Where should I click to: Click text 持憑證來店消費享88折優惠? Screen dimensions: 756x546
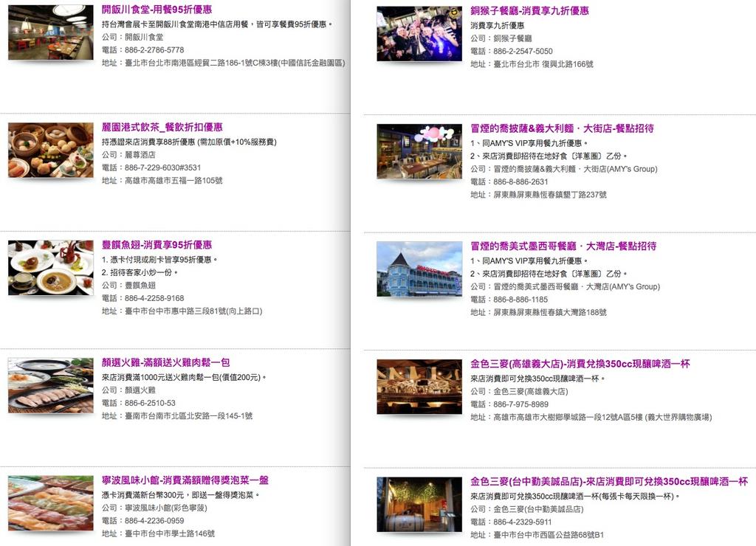point(148,141)
